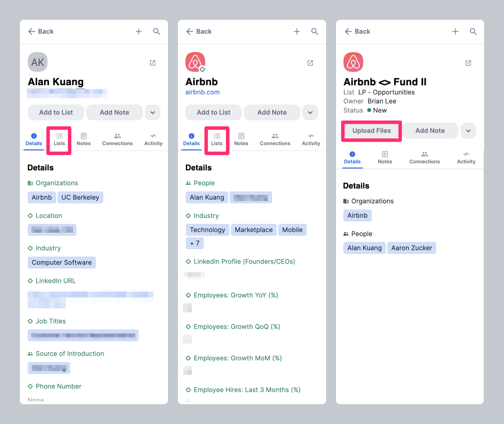Select the Aaron Zucker person chip

411,248
